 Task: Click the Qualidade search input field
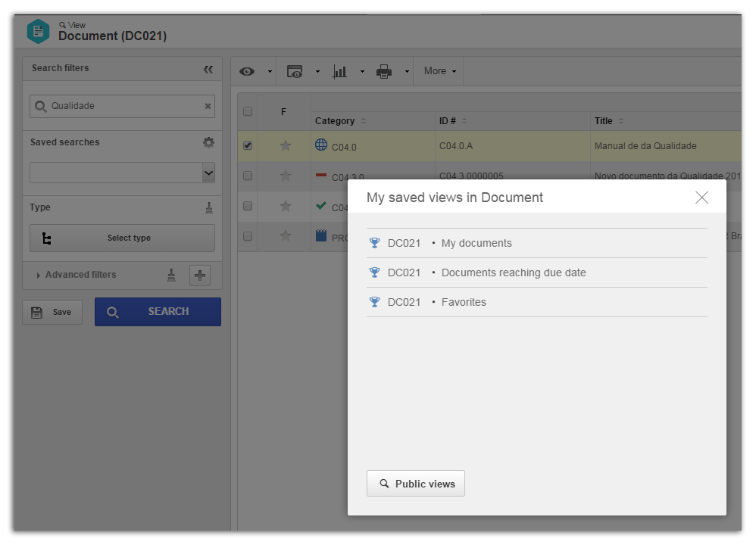(122, 106)
